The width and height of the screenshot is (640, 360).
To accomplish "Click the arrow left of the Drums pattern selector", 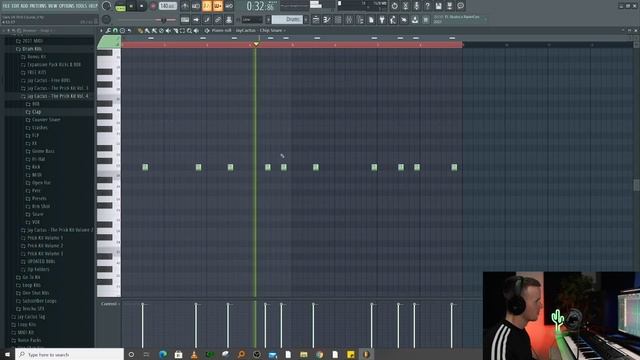I will tap(268, 20).
